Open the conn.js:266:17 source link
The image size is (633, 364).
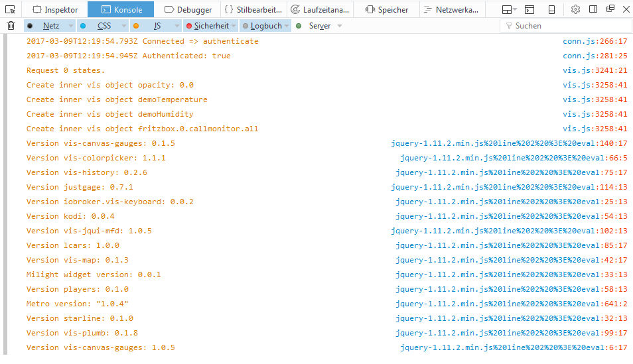[x=595, y=41]
